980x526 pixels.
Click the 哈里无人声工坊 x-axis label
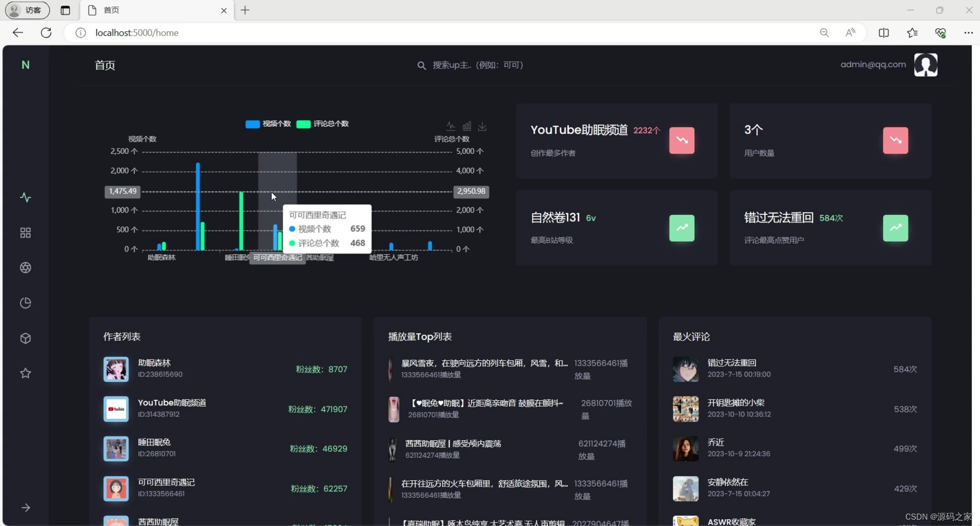click(x=394, y=258)
